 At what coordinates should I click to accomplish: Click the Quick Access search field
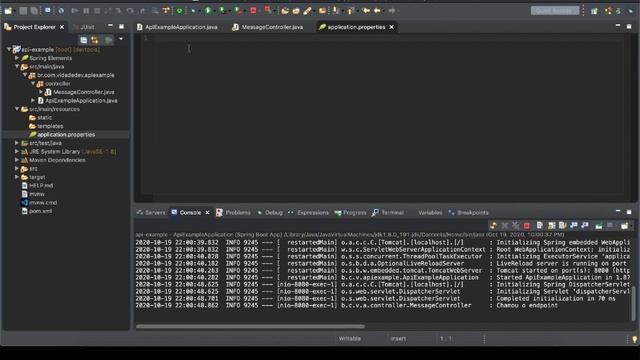point(555,11)
